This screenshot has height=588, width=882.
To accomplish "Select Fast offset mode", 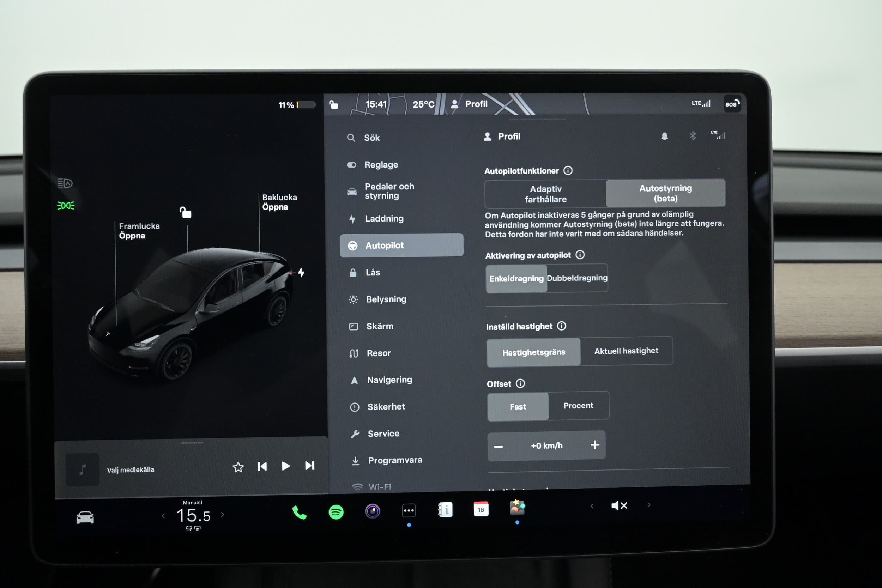I will 518,406.
